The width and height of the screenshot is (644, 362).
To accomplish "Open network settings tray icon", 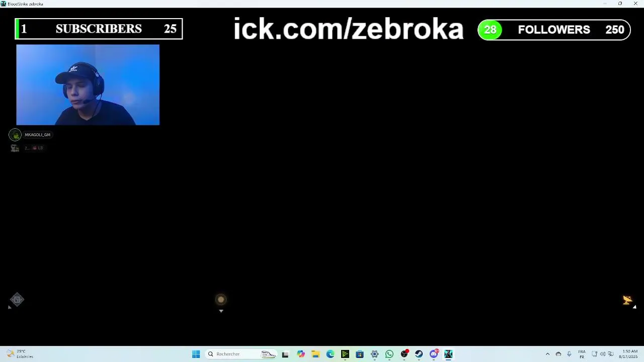I will pos(595,354).
